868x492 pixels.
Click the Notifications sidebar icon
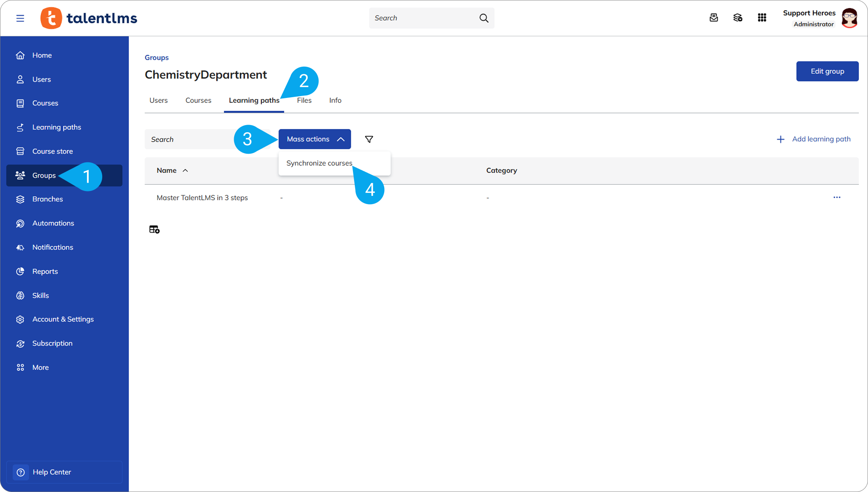coord(20,248)
